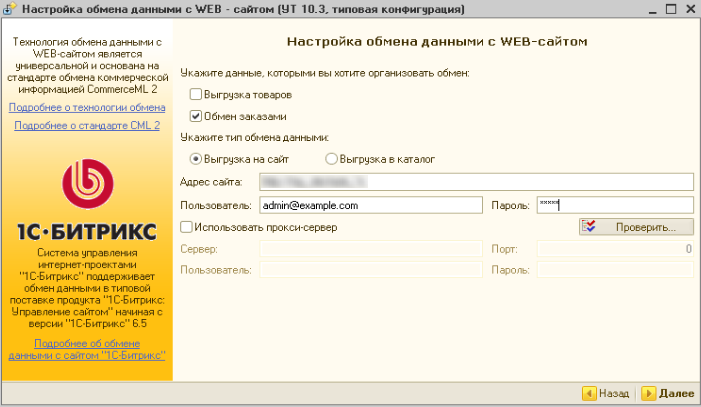This screenshot has height=407, width=701.
Task: Toggle the Использовать прокси-сервер checkbox
Action: point(186,228)
